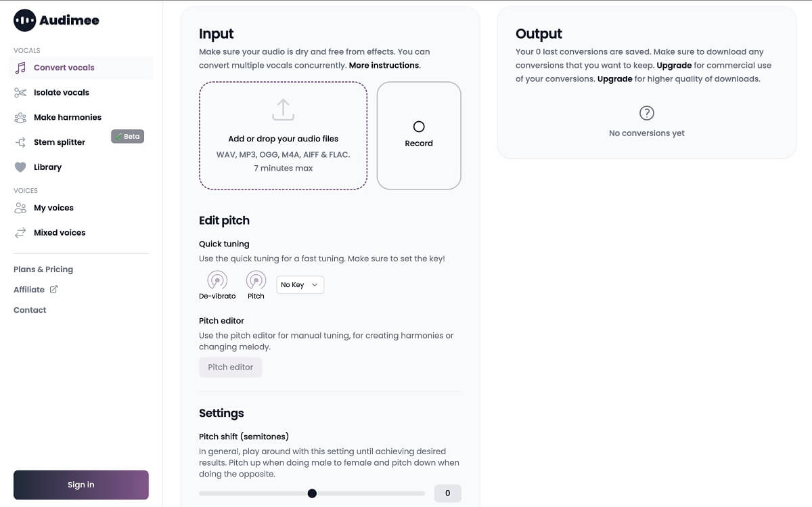812x507 pixels.
Task: Open Plans & Pricing page
Action: point(43,269)
